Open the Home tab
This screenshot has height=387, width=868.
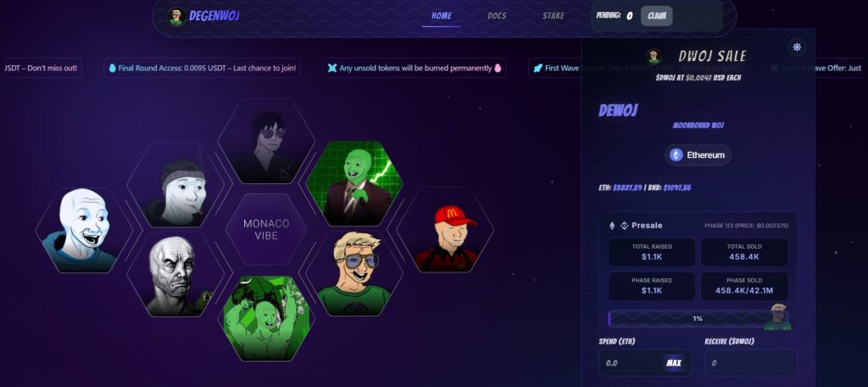[441, 15]
